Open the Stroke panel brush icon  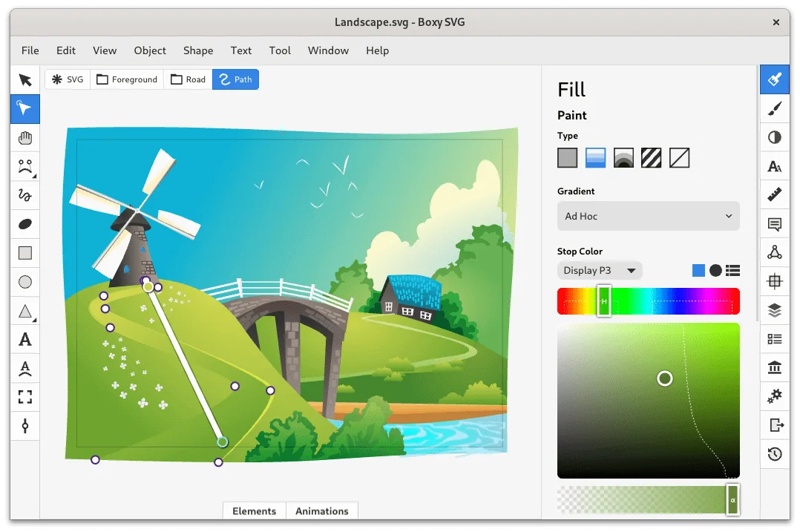(x=775, y=108)
